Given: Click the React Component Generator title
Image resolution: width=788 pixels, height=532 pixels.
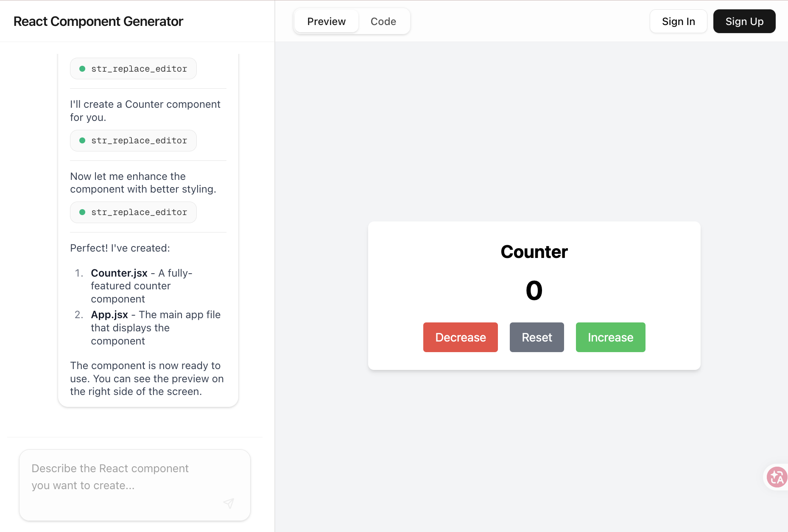Looking at the screenshot, I should (98, 22).
